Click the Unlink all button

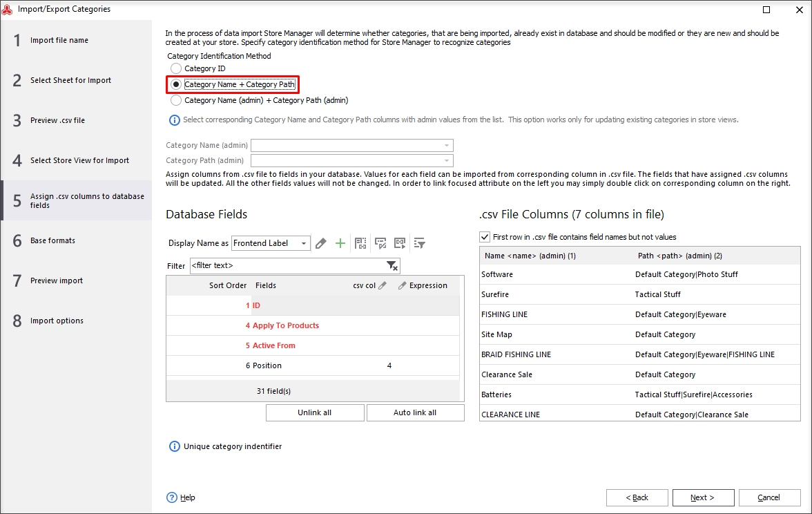[315, 413]
